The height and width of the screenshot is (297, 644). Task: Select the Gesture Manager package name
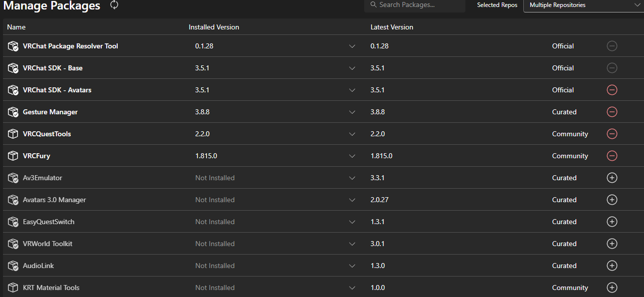[x=50, y=112]
